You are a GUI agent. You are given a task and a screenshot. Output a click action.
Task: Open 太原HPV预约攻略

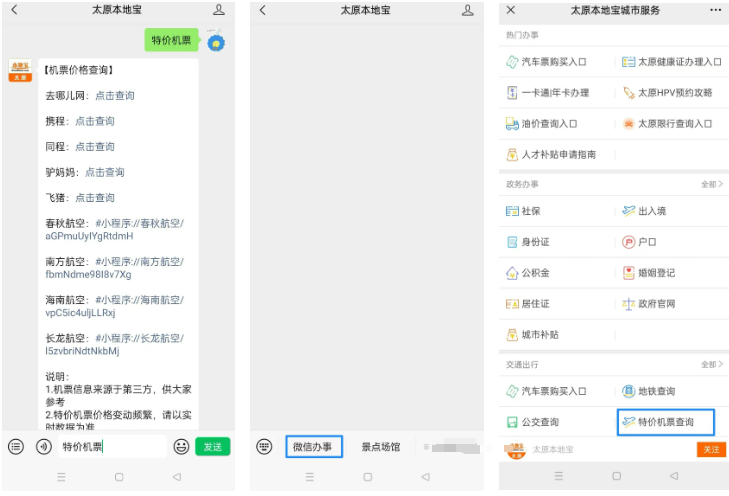coord(668,93)
